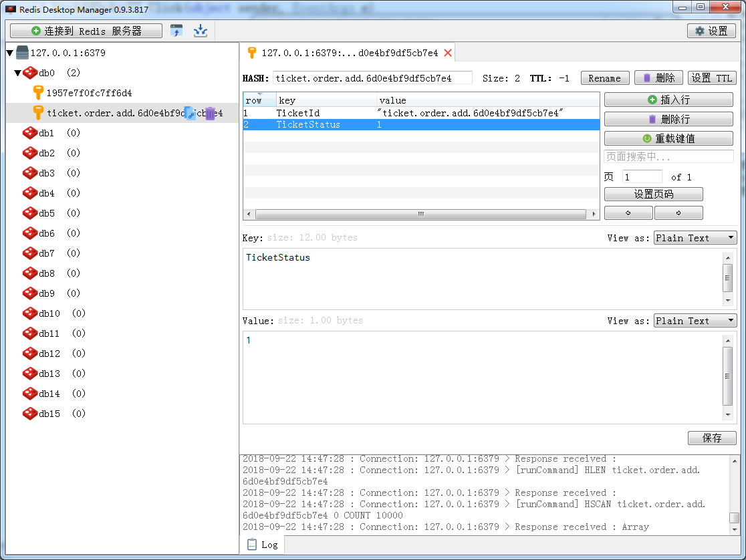
Task: Collapse the db0 database node
Action: coord(17,73)
